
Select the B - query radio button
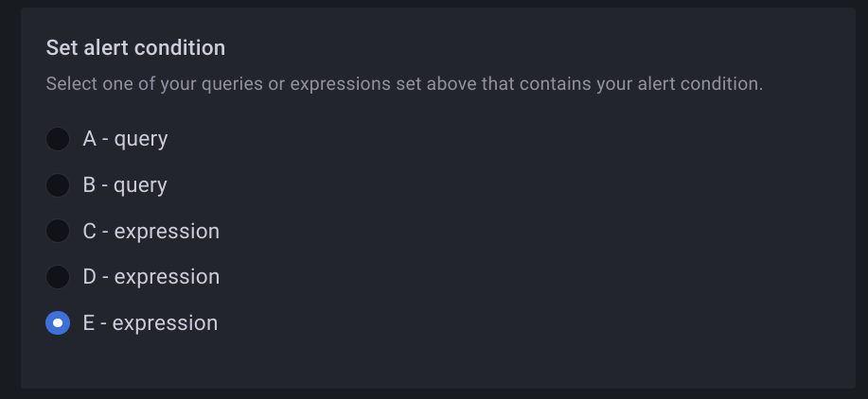(x=58, y=185)
